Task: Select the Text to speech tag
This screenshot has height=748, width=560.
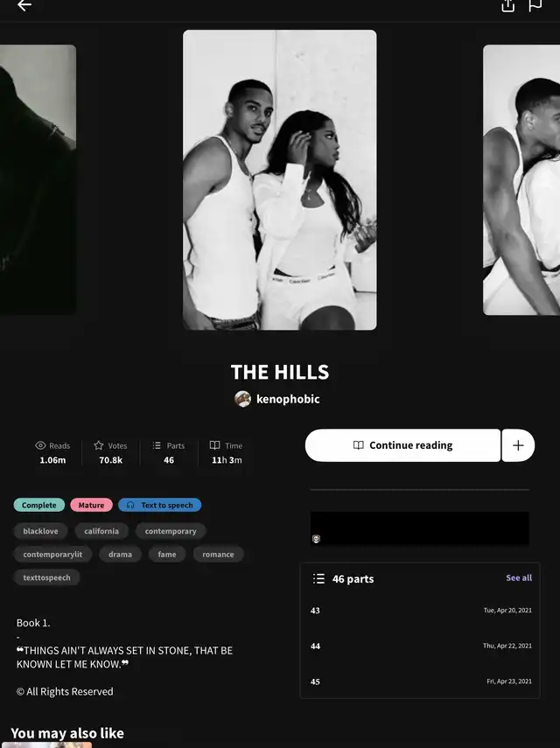Action: 160,505
